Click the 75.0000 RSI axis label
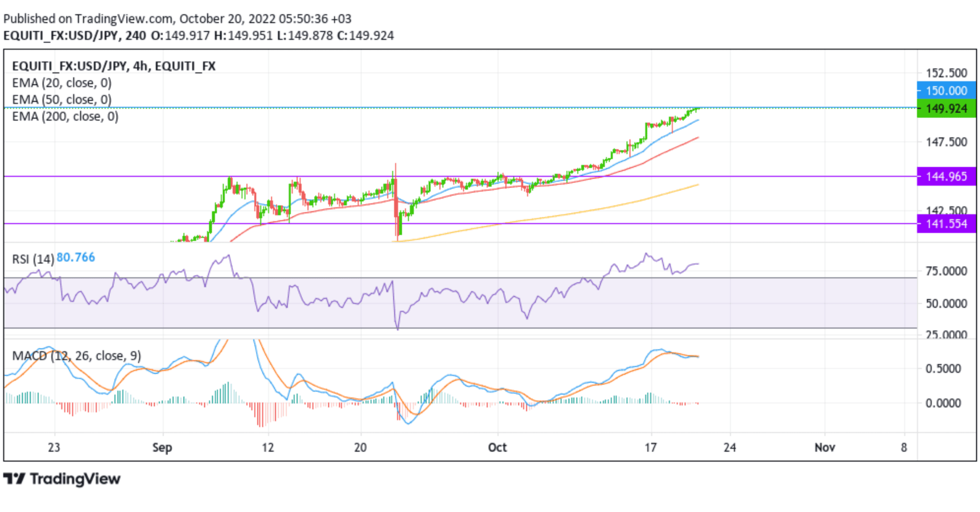The image size is (980, 512). tap(947, 271)
